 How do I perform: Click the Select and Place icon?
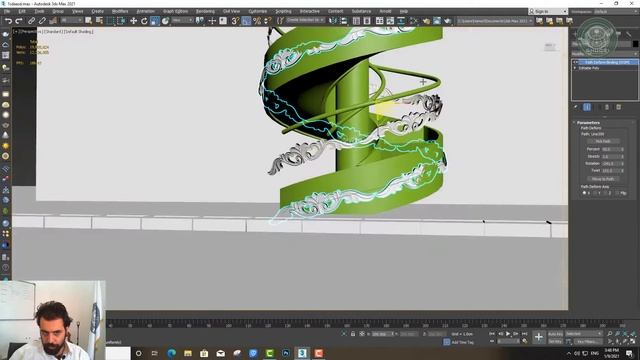point(165,20)
